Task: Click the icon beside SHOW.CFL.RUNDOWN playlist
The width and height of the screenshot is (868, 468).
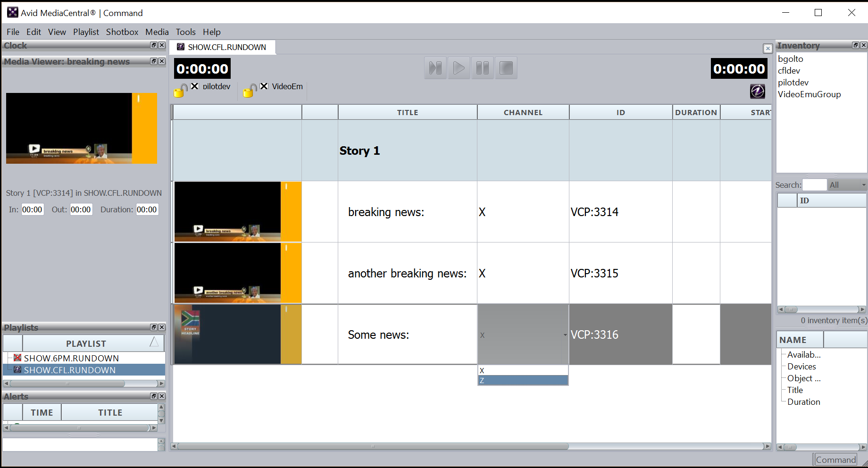Action: [17, 370]
